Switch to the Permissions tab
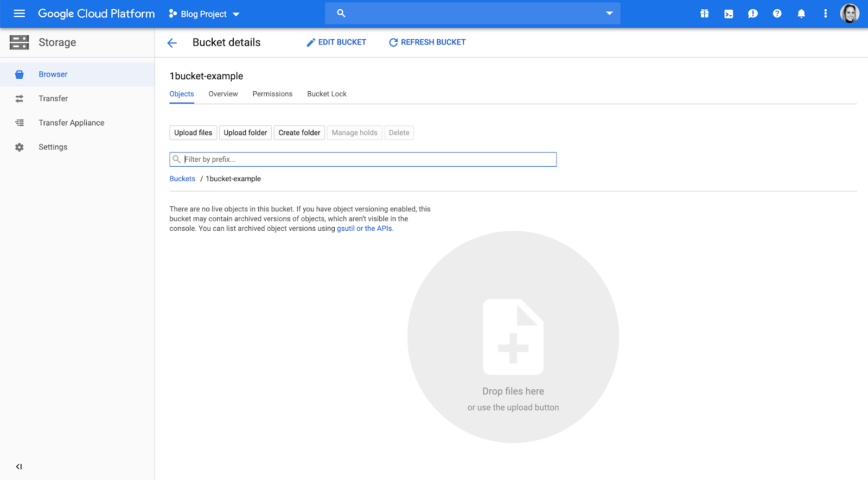 [x=272, y=94]
